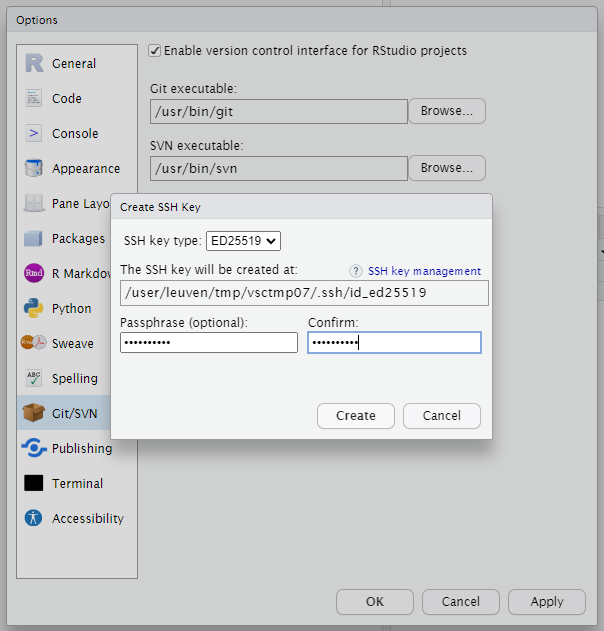
Task: Click the Python logo icon
Action: point(34,308)
